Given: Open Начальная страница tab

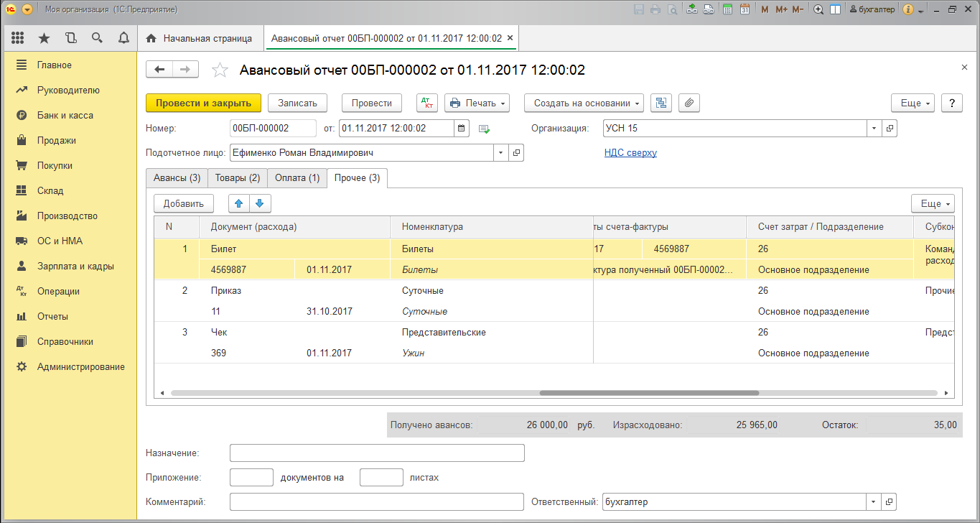Looking at the screenshot, I should click(200, 38).
